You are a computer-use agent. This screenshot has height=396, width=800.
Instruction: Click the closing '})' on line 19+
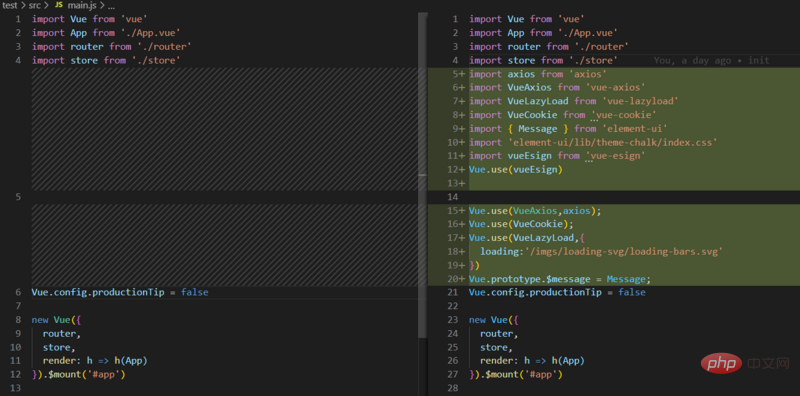474,265
